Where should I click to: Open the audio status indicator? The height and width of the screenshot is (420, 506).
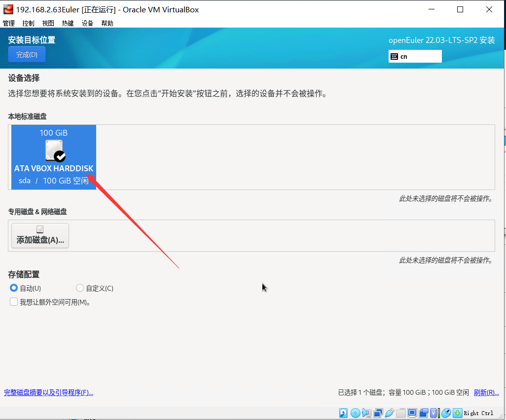367,413
